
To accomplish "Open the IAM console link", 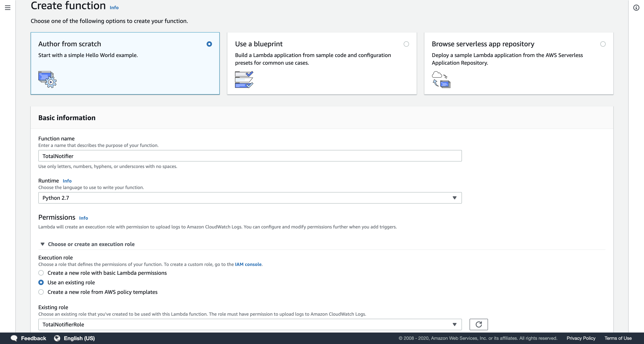I will [x=248, y=264].
